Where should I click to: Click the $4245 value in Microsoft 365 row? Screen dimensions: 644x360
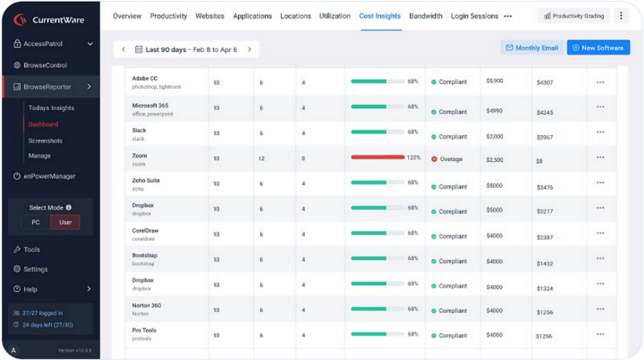pos(544,112)
